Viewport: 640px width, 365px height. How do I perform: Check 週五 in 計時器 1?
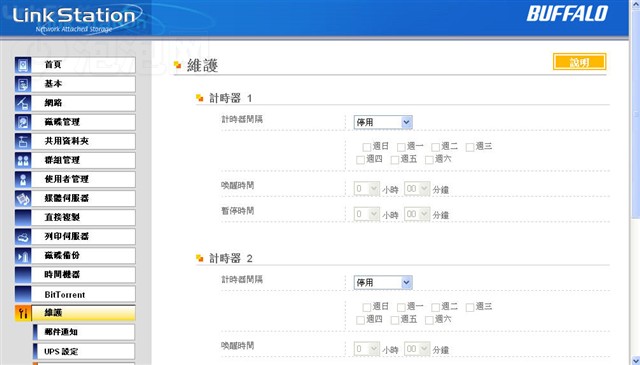pyautogui.click(x=395, y=160)
